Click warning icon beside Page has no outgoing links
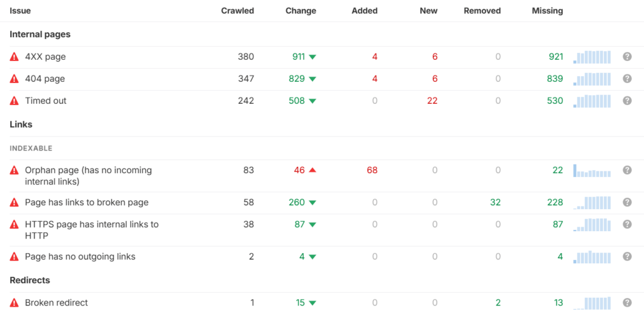The width and height of the screenshot is (644, 318). click(x=14, y=257)
